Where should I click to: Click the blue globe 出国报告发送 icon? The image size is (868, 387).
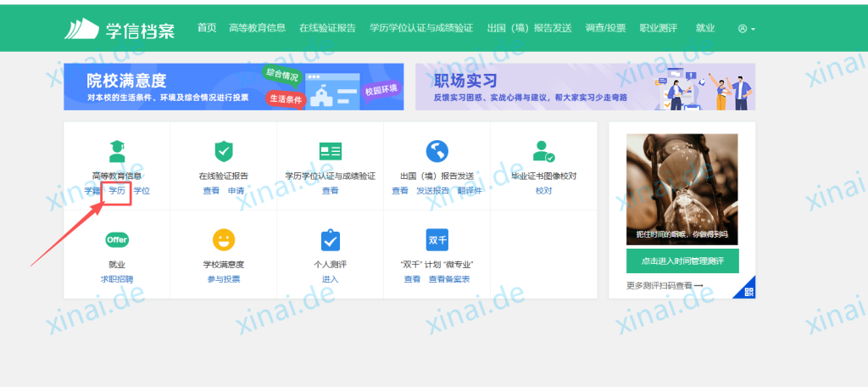point(437,151)
